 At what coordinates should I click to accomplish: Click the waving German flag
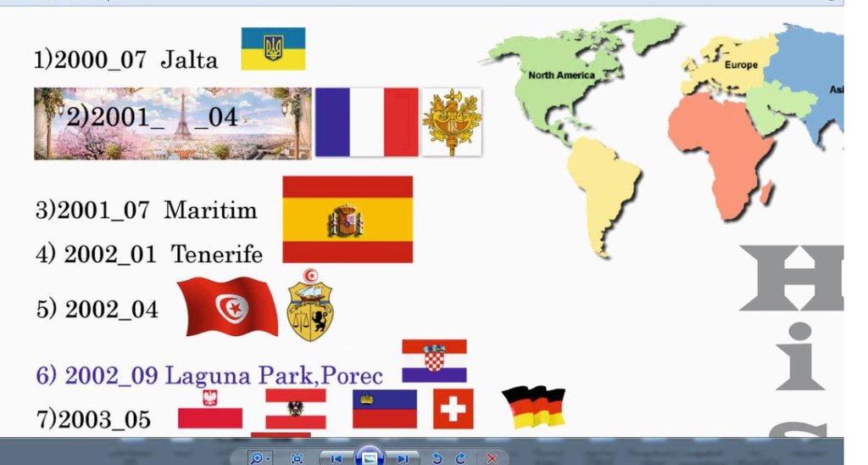534,407
